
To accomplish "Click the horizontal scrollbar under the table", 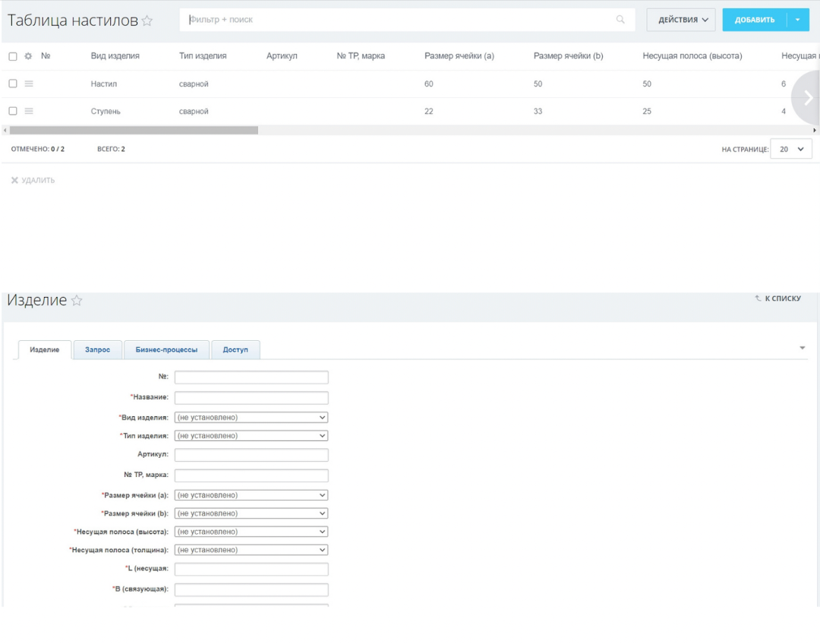I will click(134, 130).
